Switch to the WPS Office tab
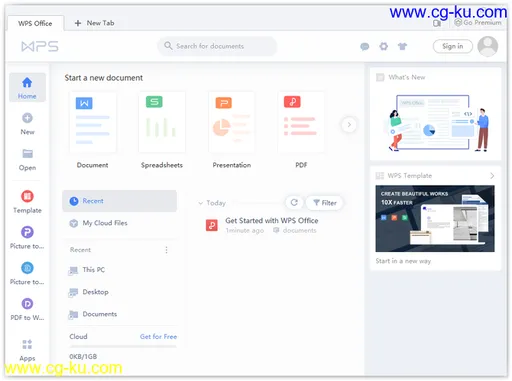The height and width of the screenshot is (381, 512). [35, 23]
